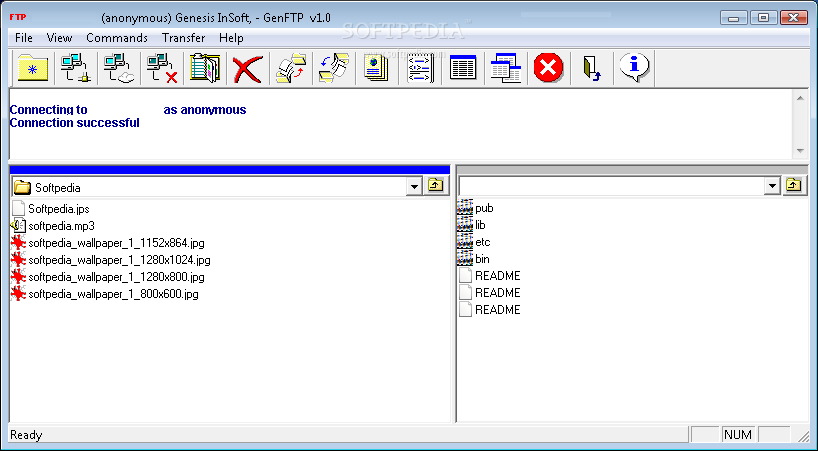Click the exit door icon
Screen dimensions: 818x451
[591, 68]
